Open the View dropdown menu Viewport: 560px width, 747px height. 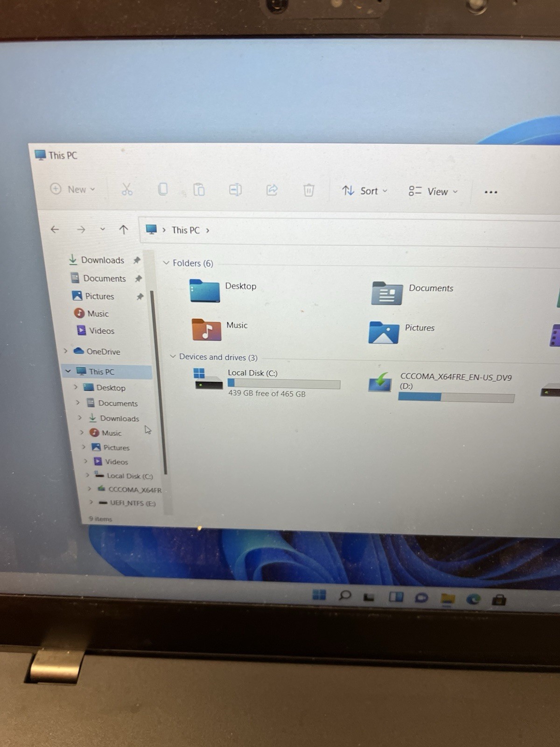[433, 191]
